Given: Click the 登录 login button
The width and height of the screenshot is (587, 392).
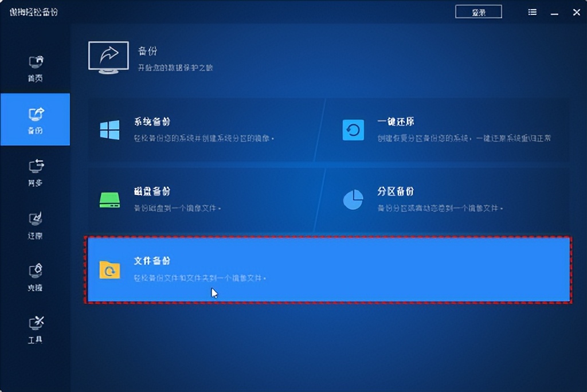Looking at the screenshot, I should [478, 11].
